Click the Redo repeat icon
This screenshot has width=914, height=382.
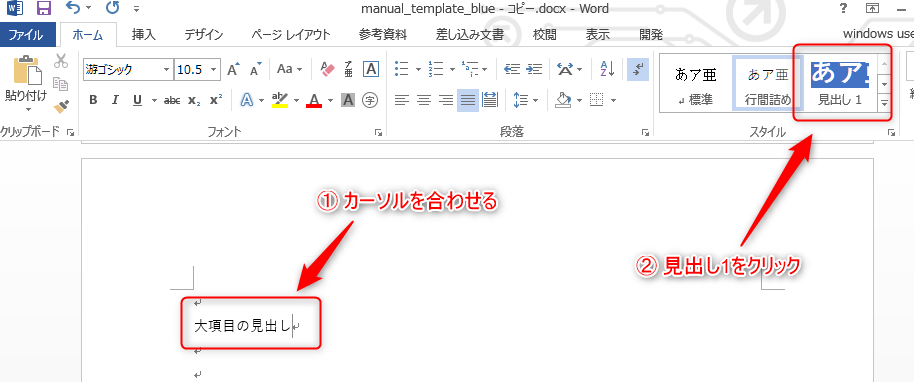click(x=113, y=8)
